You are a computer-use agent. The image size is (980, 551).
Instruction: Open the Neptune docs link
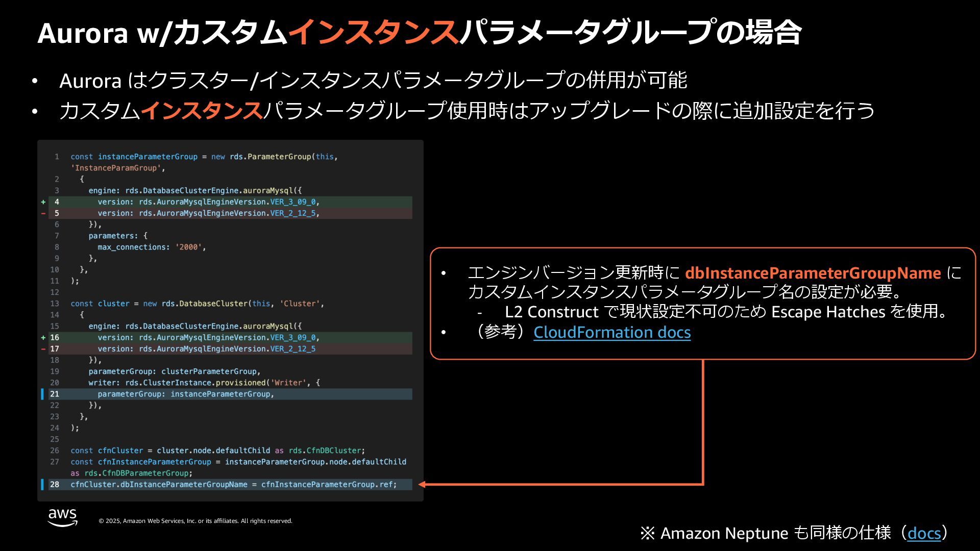pyautogui.click(x=924, y=533)
